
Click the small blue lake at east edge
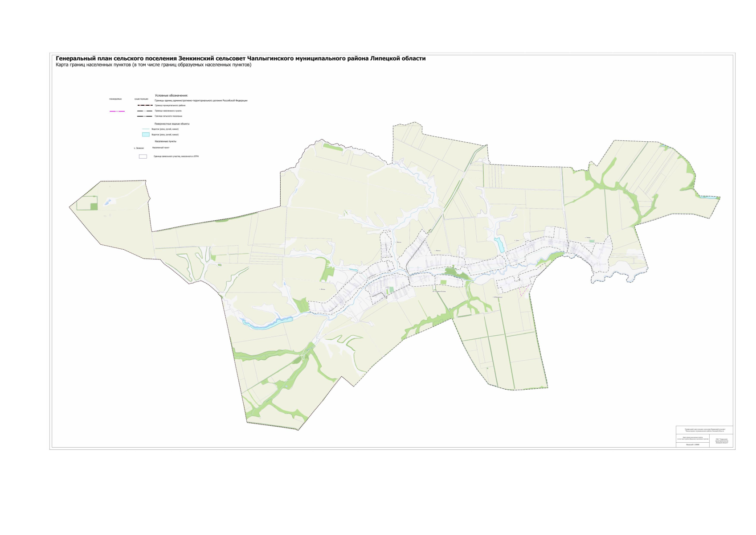coord(709,197)
